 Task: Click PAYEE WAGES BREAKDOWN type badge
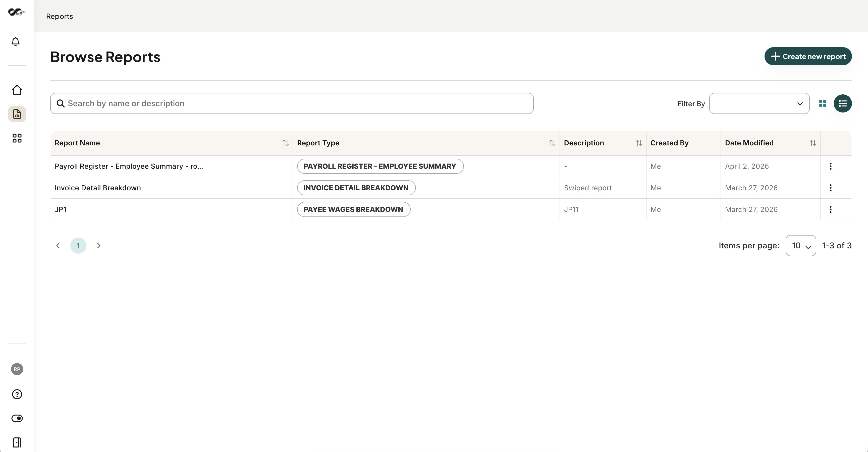pyautogui.click(x=353, y=209)
